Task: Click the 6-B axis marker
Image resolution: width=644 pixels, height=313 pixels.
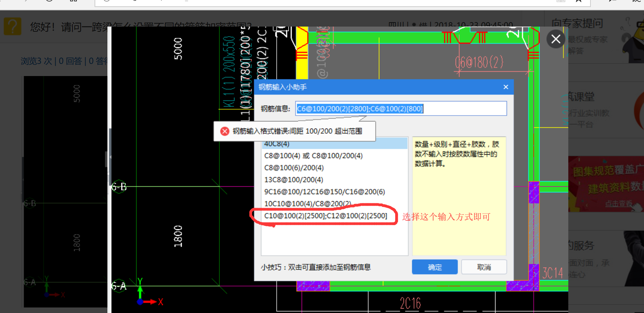Action: (119, 187)
